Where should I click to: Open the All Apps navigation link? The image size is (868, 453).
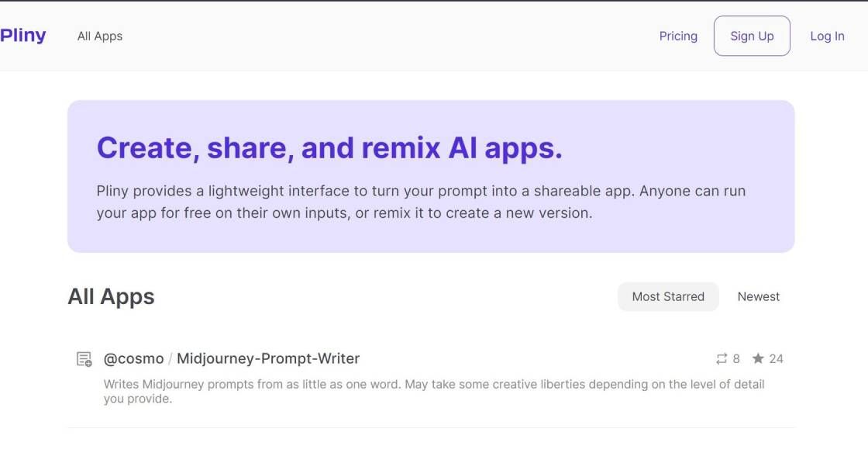click(x=100, y=36)
